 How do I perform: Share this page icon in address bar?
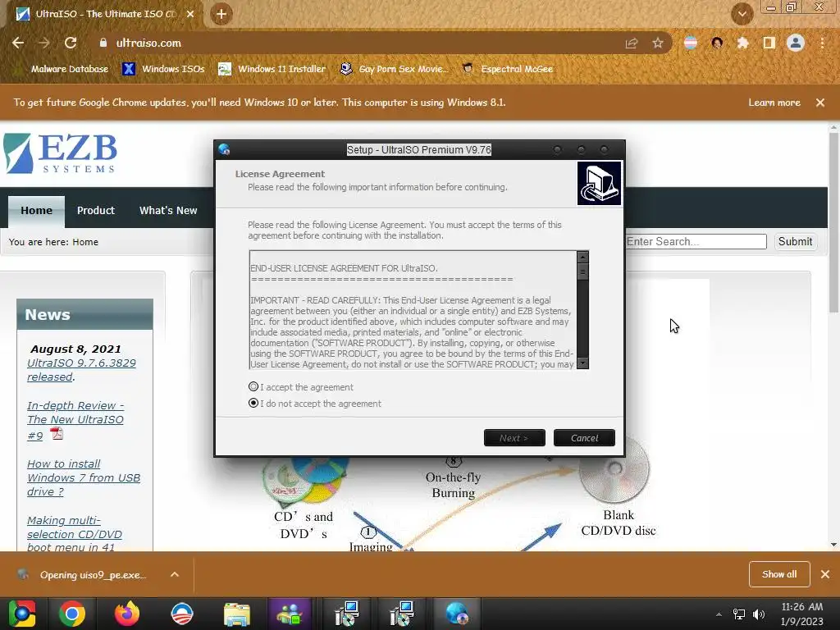coord(632,43)
